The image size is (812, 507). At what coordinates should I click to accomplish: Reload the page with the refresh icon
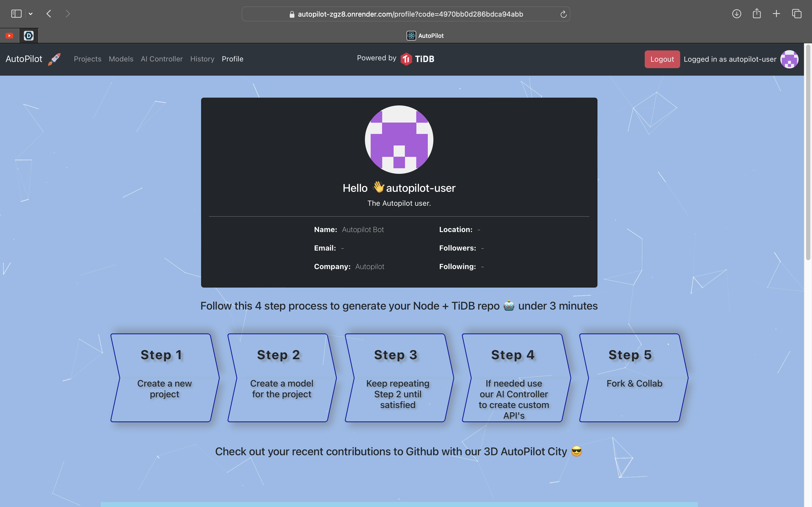[x=563, y=14]
